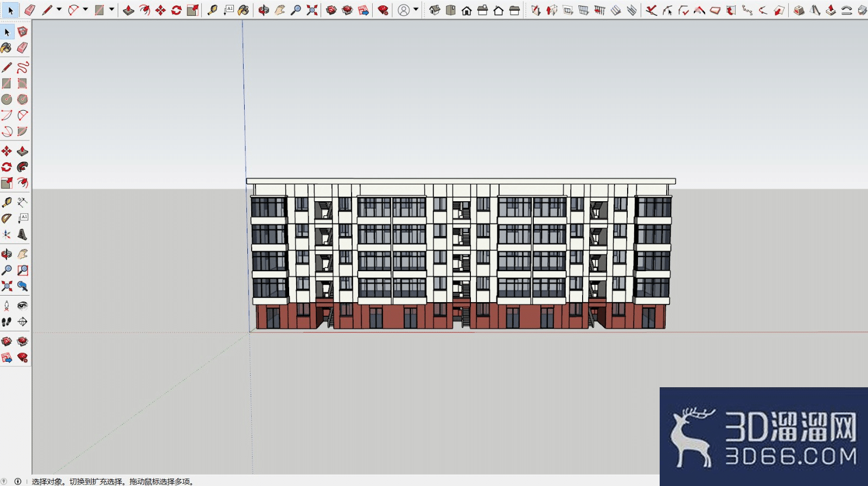Pick the Axes tool in left palette

coord(7,234)
